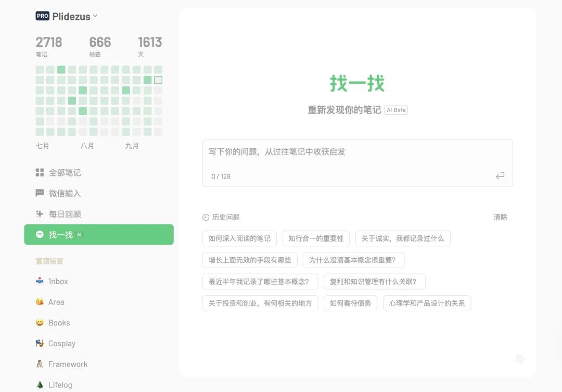Screen dimensions: 562x392
Task: Click the Lifelog tree icon
Action: tap(40, 385)
